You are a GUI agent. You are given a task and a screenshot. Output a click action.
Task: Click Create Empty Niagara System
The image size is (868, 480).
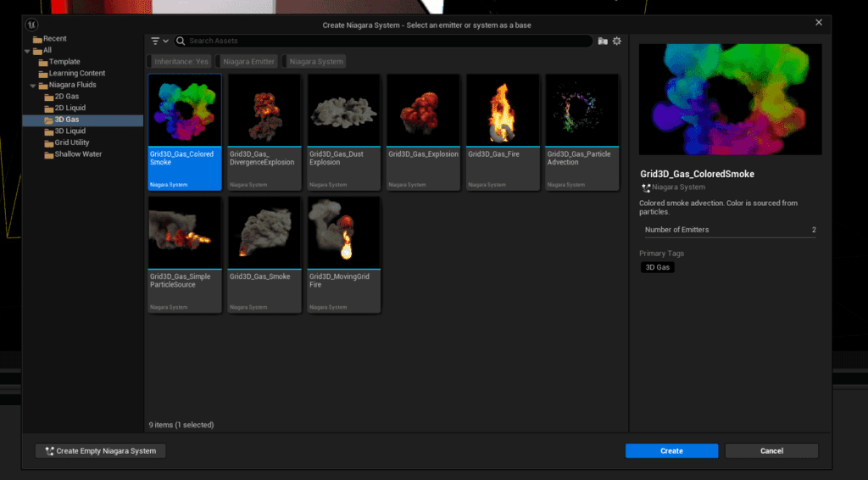tap(100, 451)
